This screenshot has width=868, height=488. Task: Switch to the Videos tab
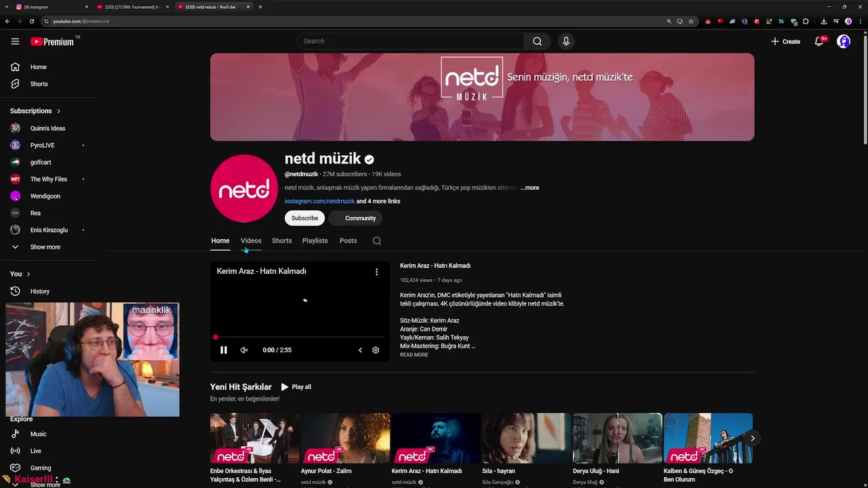click(251, 241)
